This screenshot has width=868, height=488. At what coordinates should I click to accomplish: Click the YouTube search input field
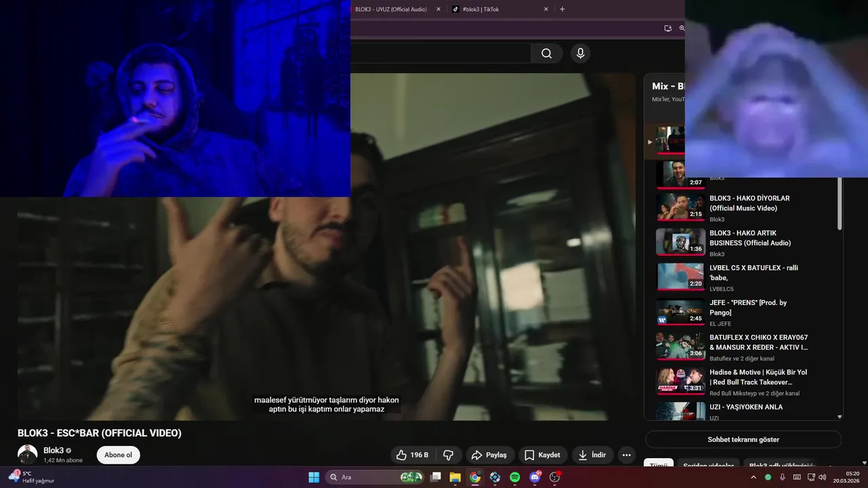click(440, 54)
